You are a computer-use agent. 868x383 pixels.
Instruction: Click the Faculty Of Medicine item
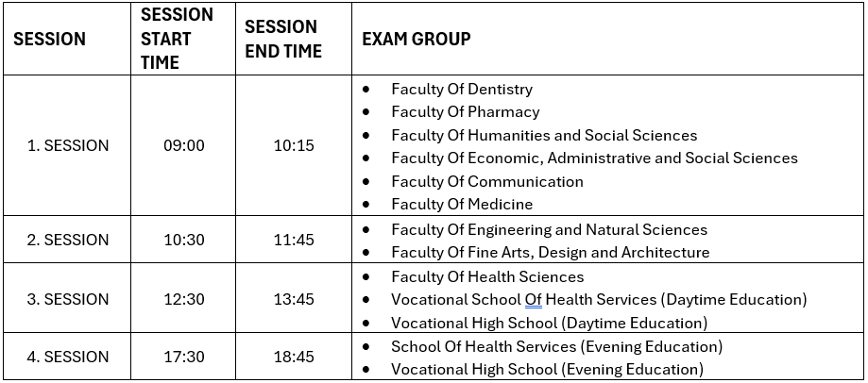(x=462, y=204)
